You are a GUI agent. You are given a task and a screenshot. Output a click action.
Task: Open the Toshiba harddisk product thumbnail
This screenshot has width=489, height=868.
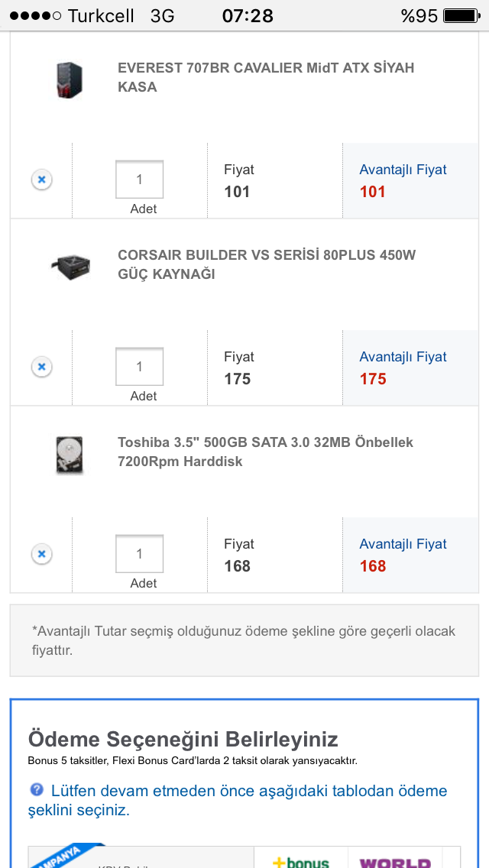[x=69, y=454]
